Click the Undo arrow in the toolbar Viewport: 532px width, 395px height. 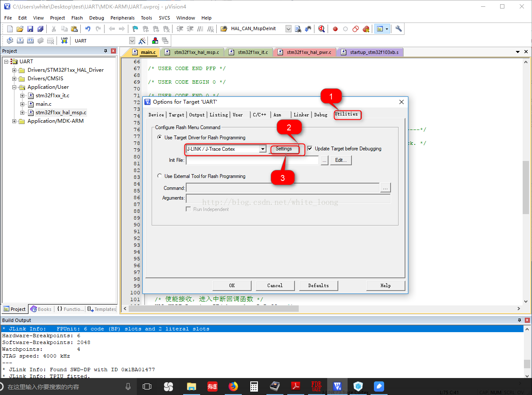(x=88, y=29)
